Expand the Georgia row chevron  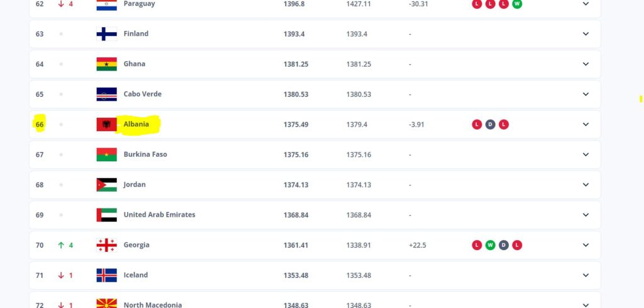pyautogui.click(x=586, y=245)
